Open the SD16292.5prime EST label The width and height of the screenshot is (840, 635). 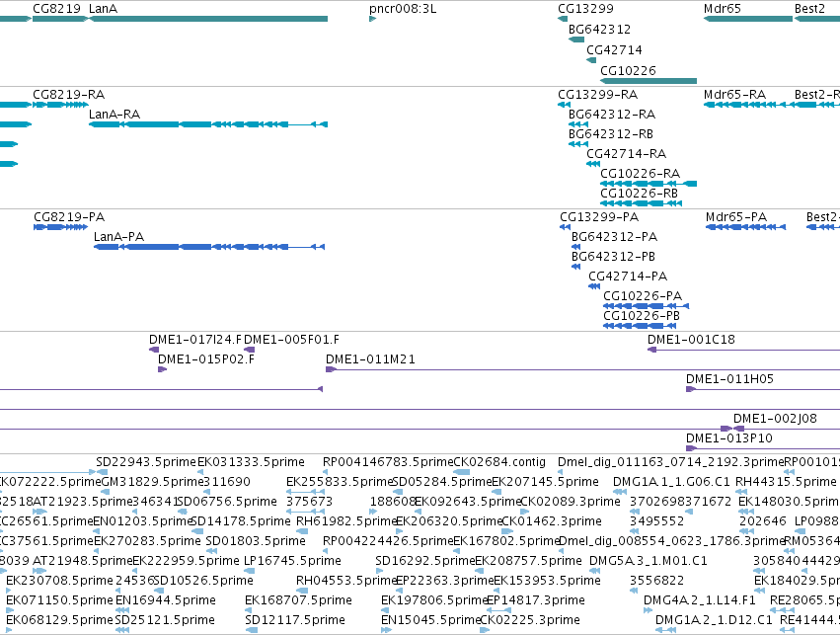[425, 561]
